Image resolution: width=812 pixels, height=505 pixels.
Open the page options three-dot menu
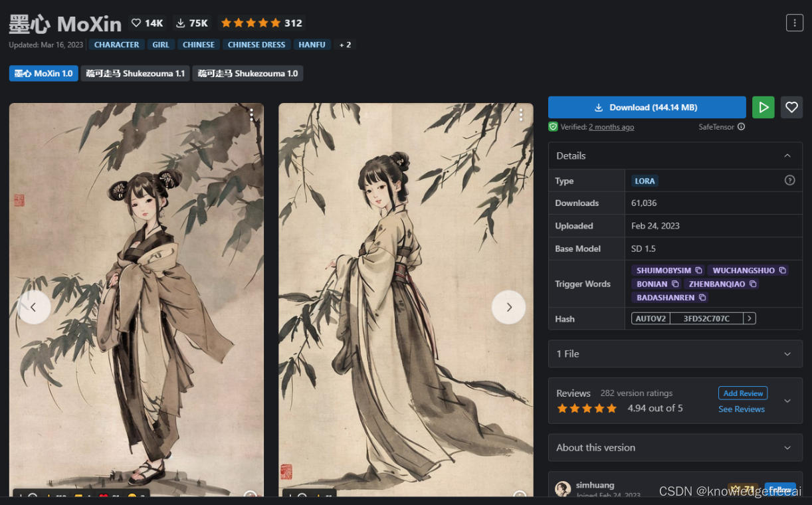pyautogui.click(x=795, y=23)
